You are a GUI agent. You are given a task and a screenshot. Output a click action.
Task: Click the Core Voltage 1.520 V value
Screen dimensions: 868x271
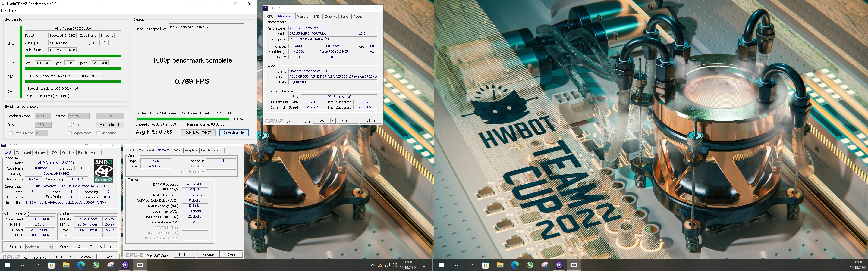tap(77, 179)
